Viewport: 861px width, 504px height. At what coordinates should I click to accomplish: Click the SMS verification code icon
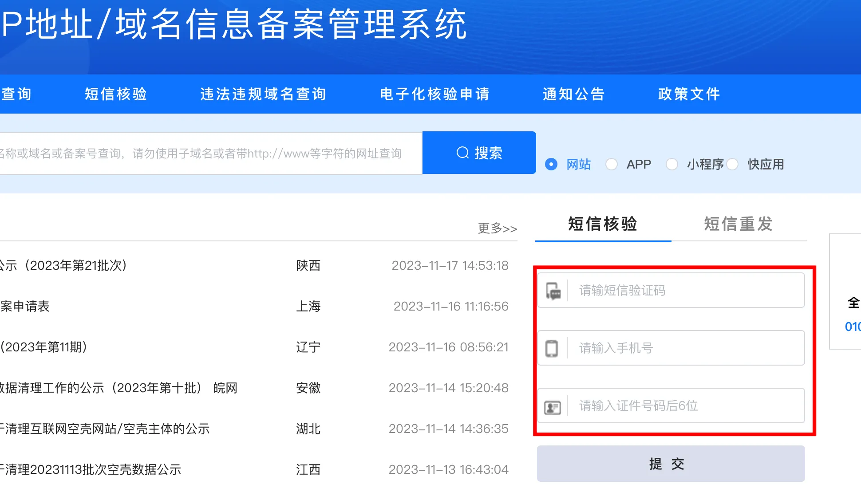click(x=553, y=291)
